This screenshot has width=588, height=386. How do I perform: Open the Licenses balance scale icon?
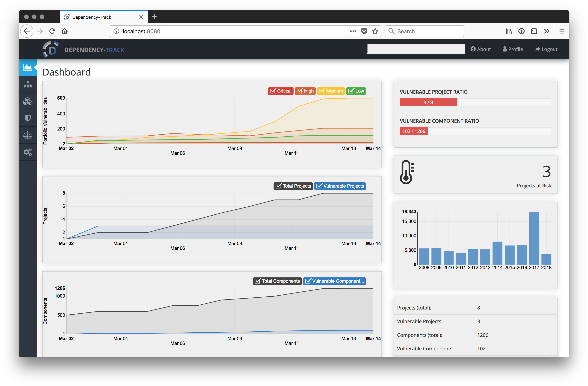coord(28,135)
